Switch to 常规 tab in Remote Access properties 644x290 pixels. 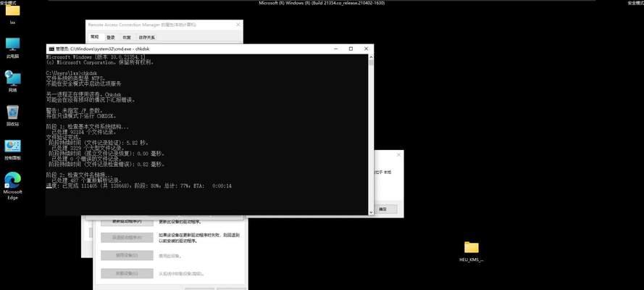coord(94,37)
